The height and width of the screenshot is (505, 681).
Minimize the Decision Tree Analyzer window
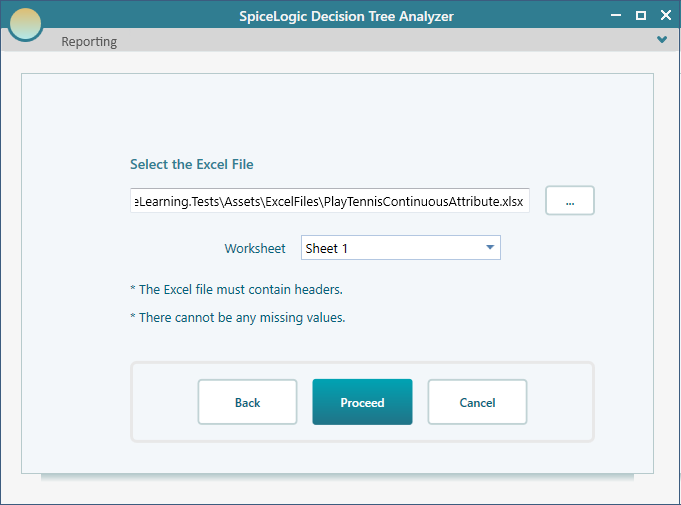(616, 16)
